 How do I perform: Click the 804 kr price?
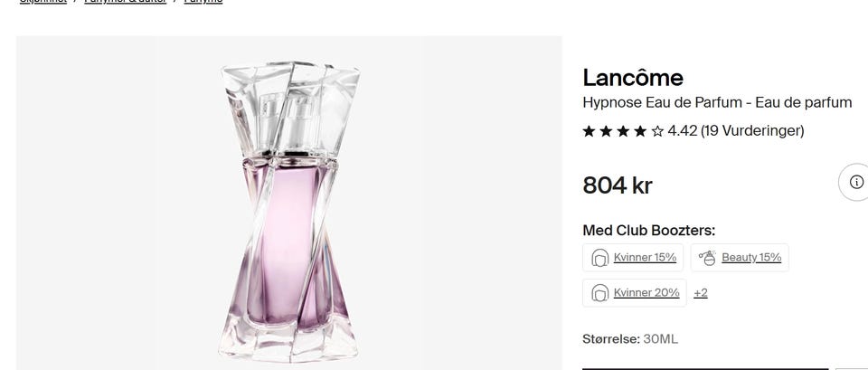click(x=617, y=185)
